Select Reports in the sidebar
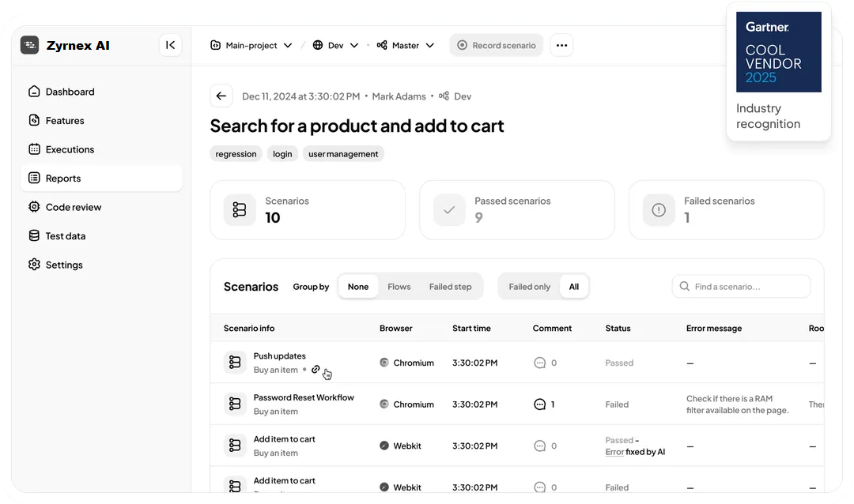854x504 pixels. [101, 178]
